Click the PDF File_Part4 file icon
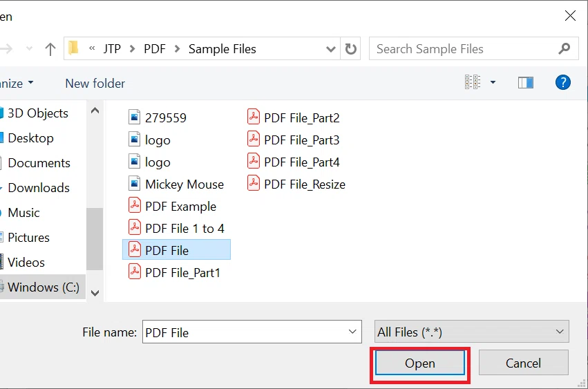588x389 pixels. tap(254, 161)
